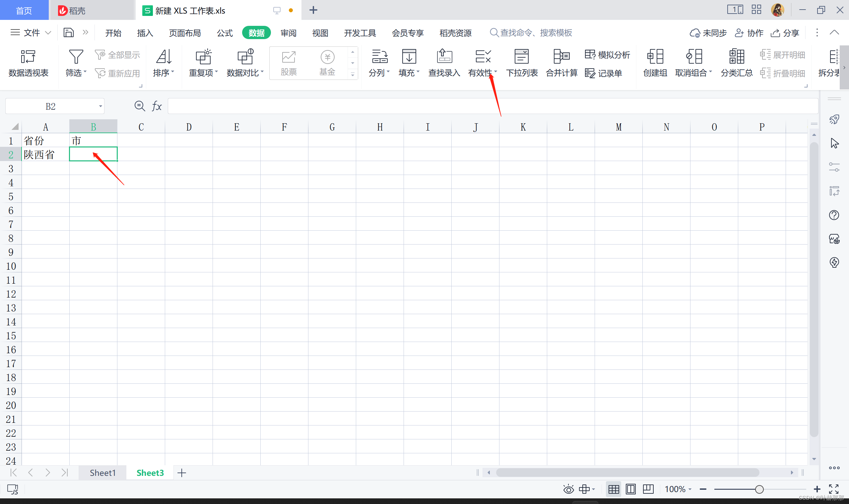Viewport: 849px width, 504px height.
Task: Click the 分列 text-to-columns icon
Action: [x=379, y=57]
